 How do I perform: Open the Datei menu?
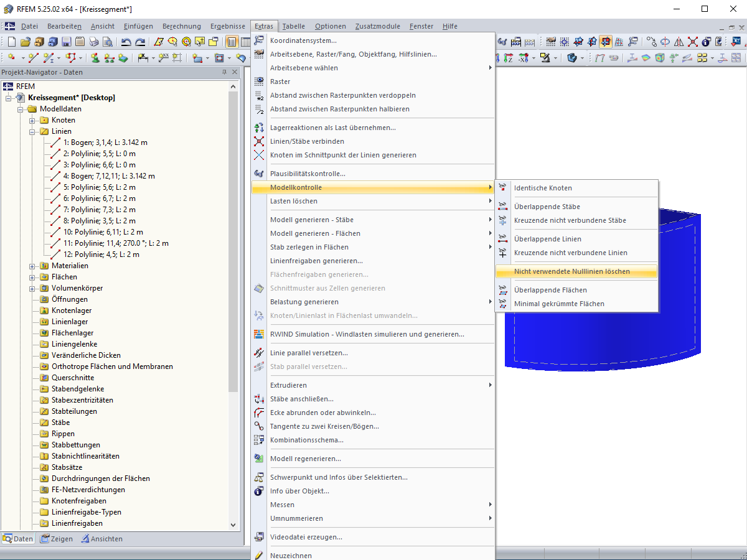tap(29, 26)
